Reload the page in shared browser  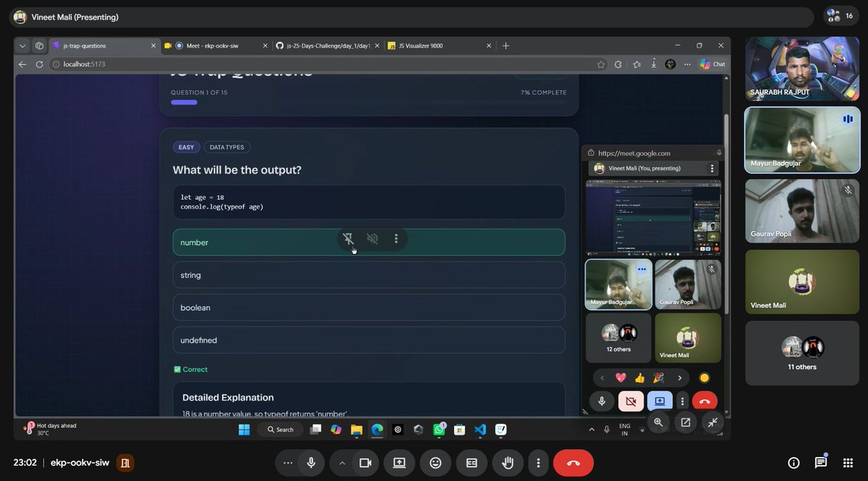39,64
